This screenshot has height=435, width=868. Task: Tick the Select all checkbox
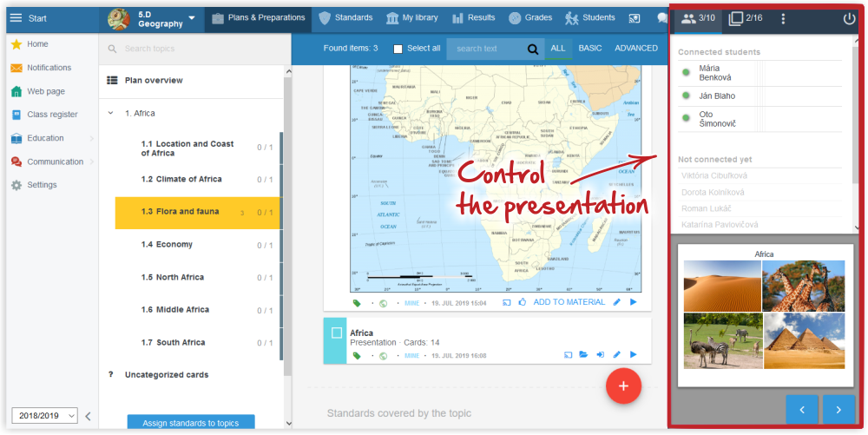click(x=398, y=49)
